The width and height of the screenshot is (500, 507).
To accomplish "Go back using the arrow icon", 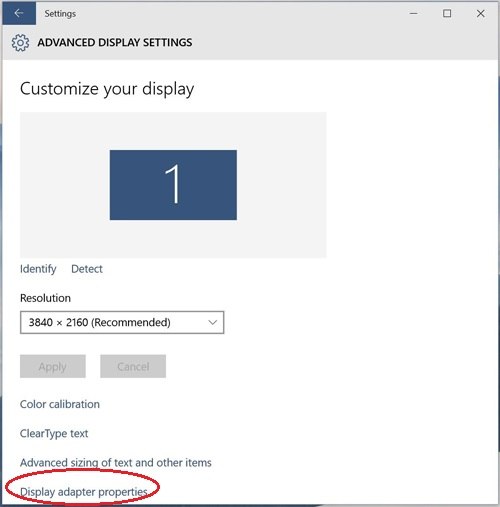I will (19, 13).
